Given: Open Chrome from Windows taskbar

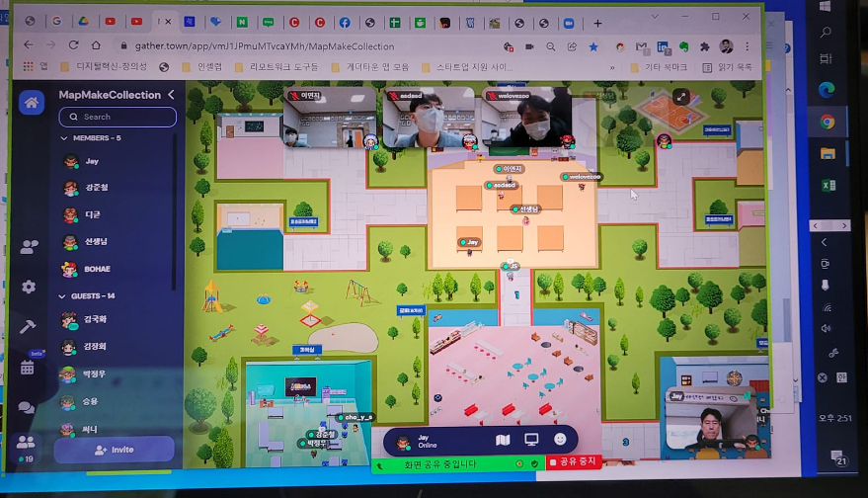Looking at the screenshot, I should pos(828,122).
